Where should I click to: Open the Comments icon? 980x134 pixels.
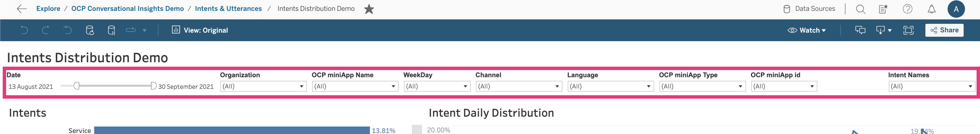pyautogui.click(x=860, y=30)
